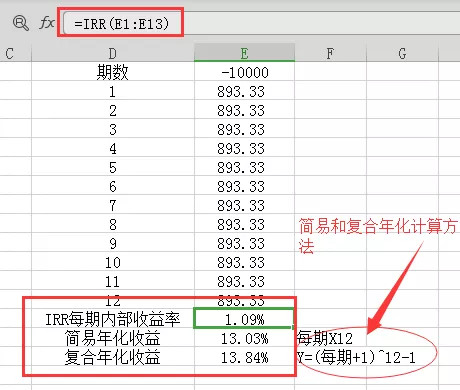Click the magnifier zoom icon beside the formula bar
The height and width of the screenshot is (390, 460).
click(21, 23)
